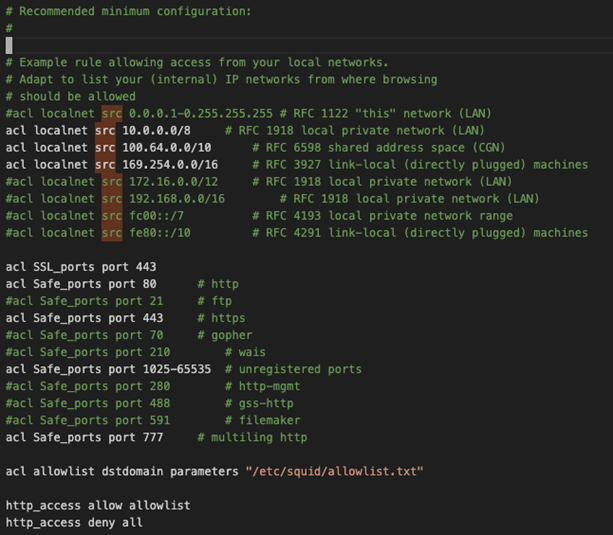
Task: Click the 'http_access deny all' line
Action: click(74, 523)
